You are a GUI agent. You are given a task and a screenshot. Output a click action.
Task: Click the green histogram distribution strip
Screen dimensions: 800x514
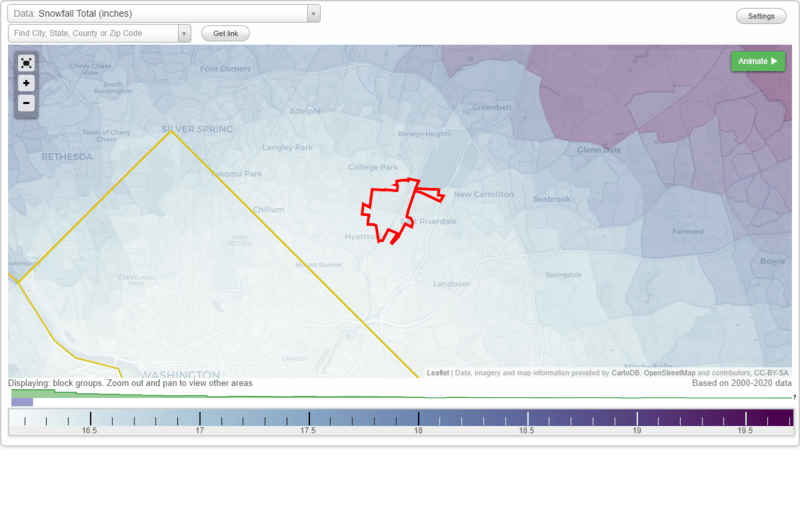point(402,394)
